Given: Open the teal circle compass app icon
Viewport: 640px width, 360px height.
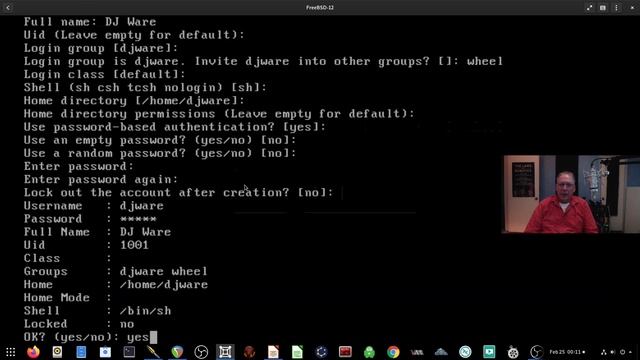Looking at the screenshot, I should pos(465,352).
